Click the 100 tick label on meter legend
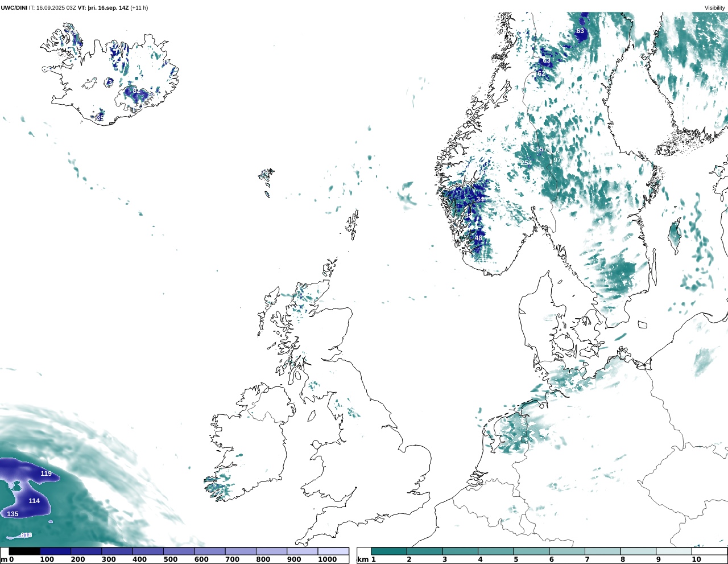 click(47, 559)
